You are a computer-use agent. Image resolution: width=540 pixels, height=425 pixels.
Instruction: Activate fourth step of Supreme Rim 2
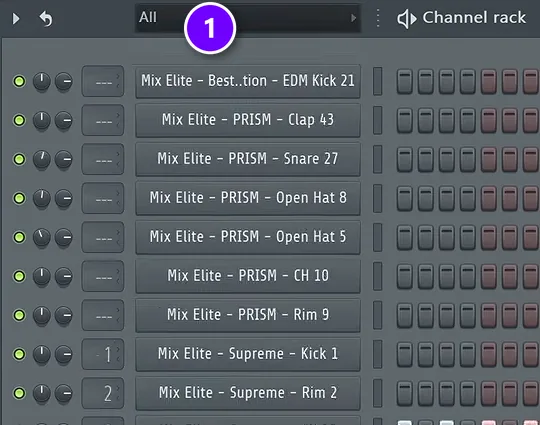coord(468,393)
